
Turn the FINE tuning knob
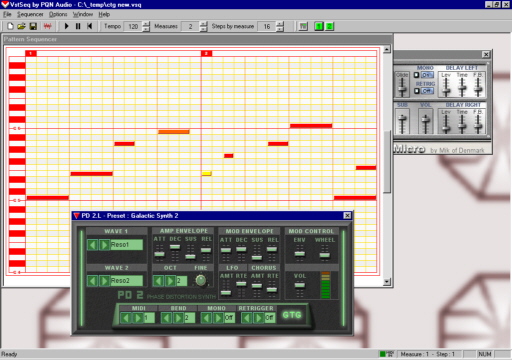point(201,280)
